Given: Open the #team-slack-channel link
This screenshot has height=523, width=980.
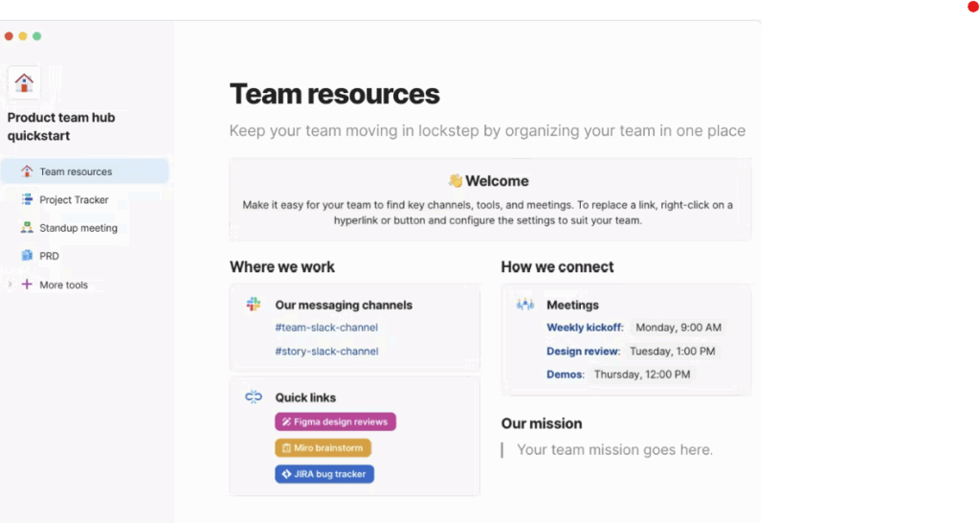Looking at the screenshot, I should 326,328.
